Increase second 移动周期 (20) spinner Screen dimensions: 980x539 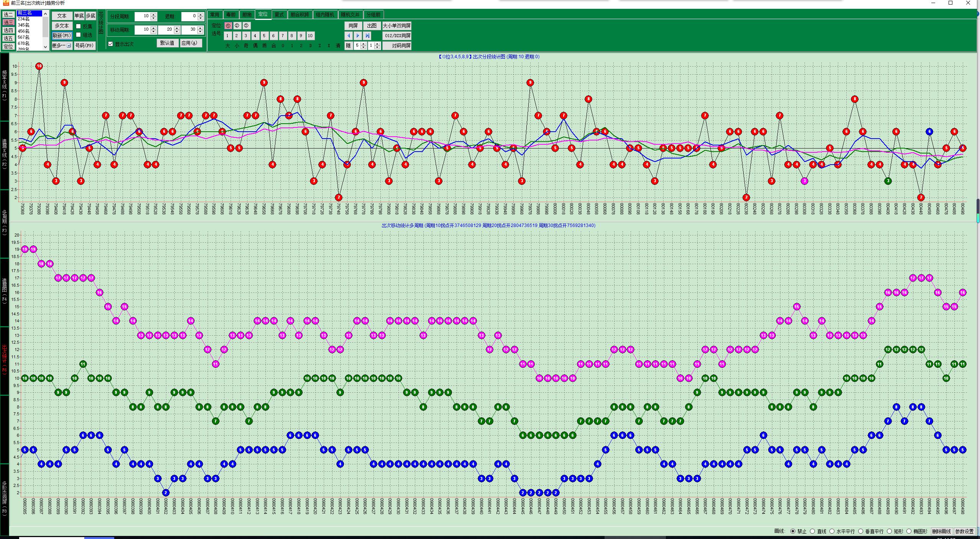(x=177, y=28)
